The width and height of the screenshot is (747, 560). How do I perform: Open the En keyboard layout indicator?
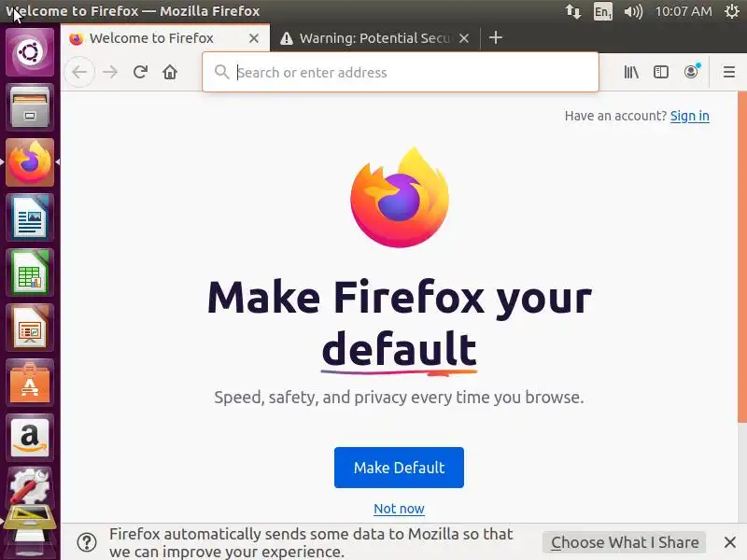coord(602,11)
